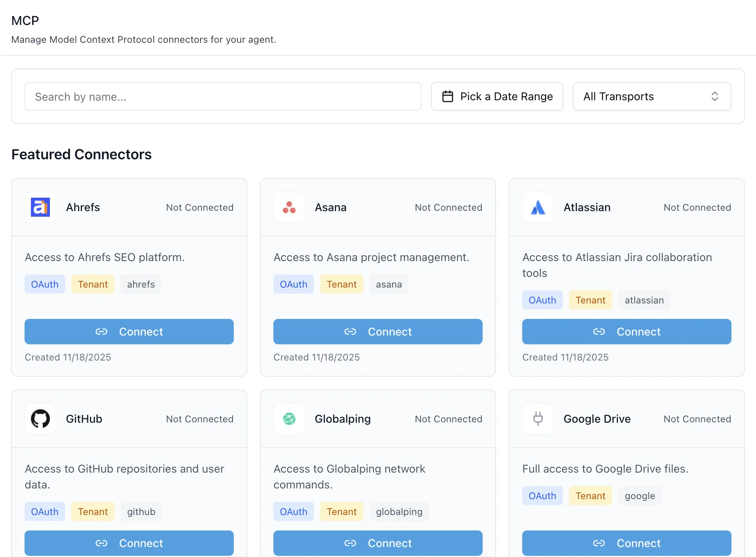
Task: Click the OAuth tag on Atlassian card
Action: point(542,300)
